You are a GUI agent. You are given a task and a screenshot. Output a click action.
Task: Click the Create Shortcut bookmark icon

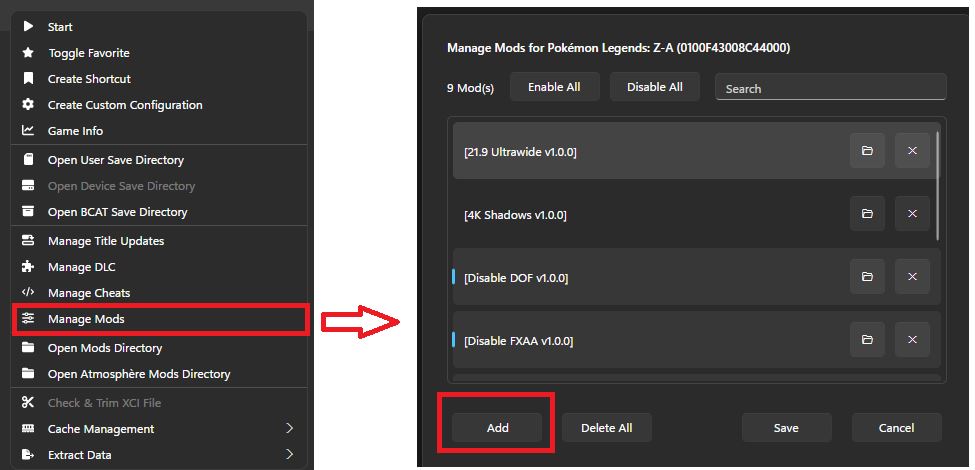click(x=28, y=79)
